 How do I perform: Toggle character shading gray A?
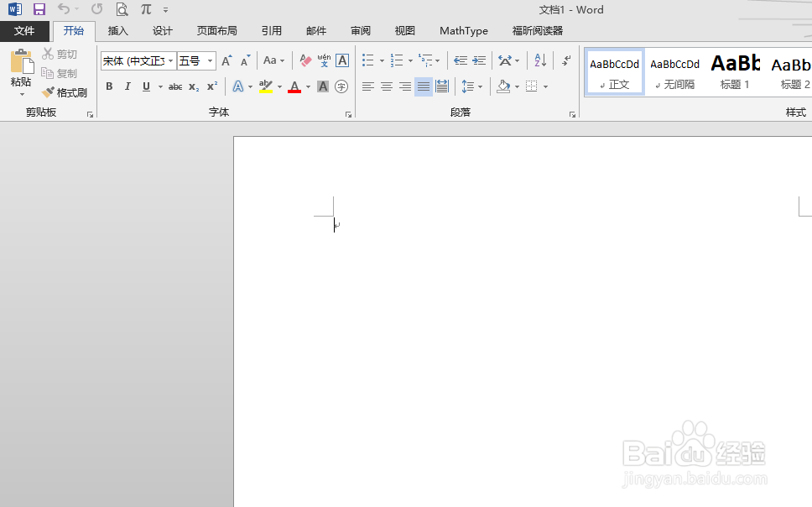click(x=323, y=86)
